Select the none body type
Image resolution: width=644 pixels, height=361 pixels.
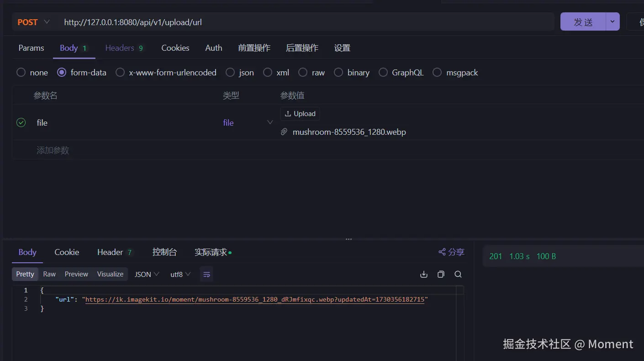coord(21,72)
